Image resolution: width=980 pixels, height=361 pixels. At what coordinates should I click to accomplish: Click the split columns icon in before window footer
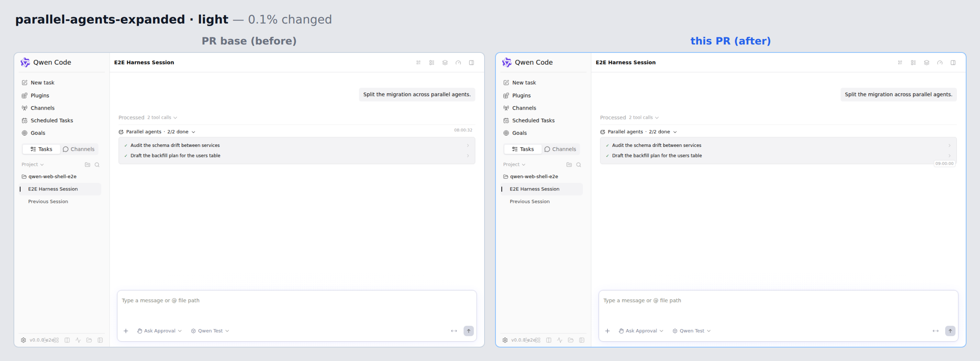click(x=67, y=340)
